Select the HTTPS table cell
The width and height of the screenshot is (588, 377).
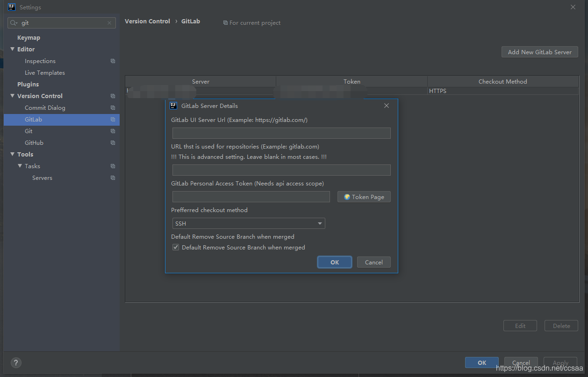point(503,91)
